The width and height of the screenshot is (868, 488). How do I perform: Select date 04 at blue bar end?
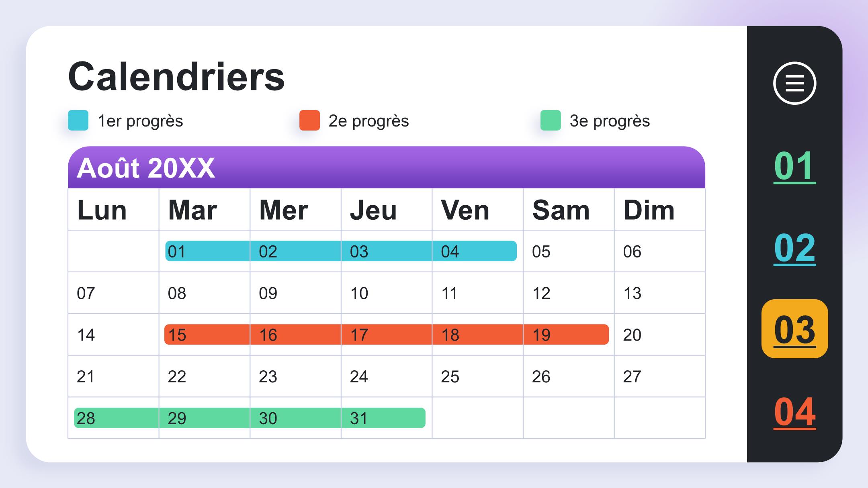pyautogui.click(x=450, y=251)
